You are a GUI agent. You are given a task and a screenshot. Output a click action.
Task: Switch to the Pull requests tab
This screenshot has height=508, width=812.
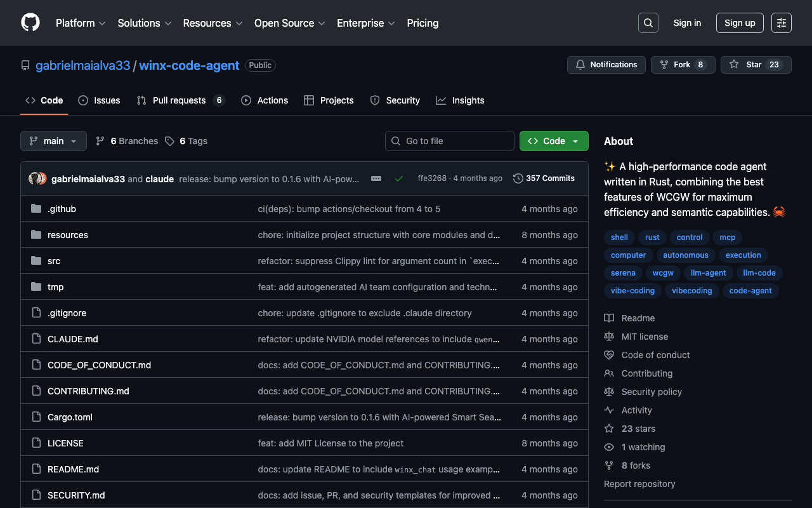point(180,100)
